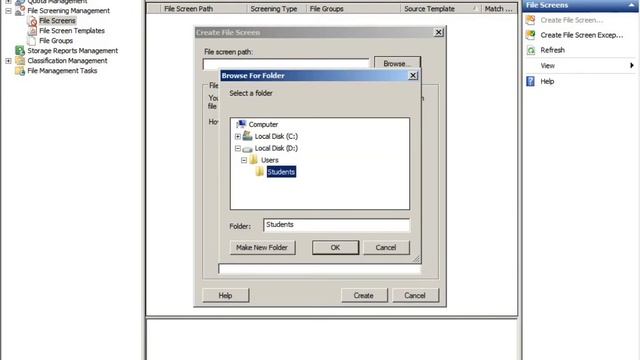Collapse the File Screening Management node
Viewport: 640px width, 360px height.
point(9,11)
